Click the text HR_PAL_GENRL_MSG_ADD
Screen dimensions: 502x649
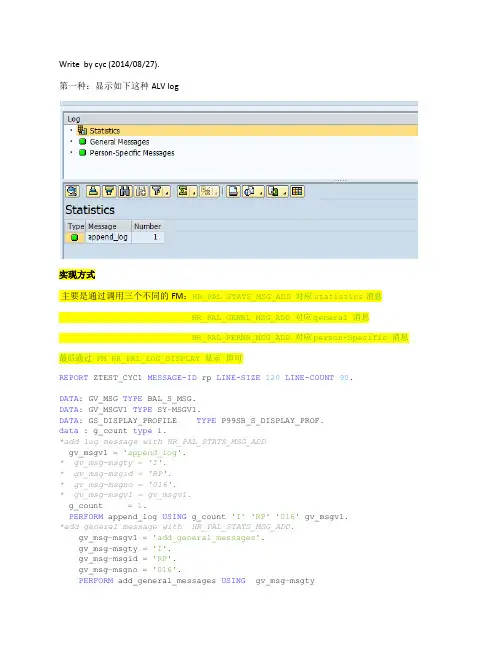pyautogui.click(x=241, y=317)
